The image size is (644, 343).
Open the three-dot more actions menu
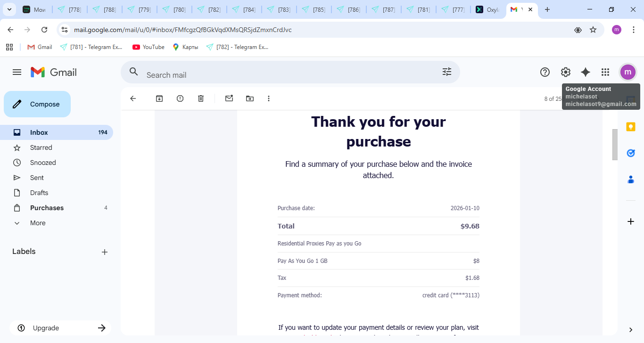[269, 98]
